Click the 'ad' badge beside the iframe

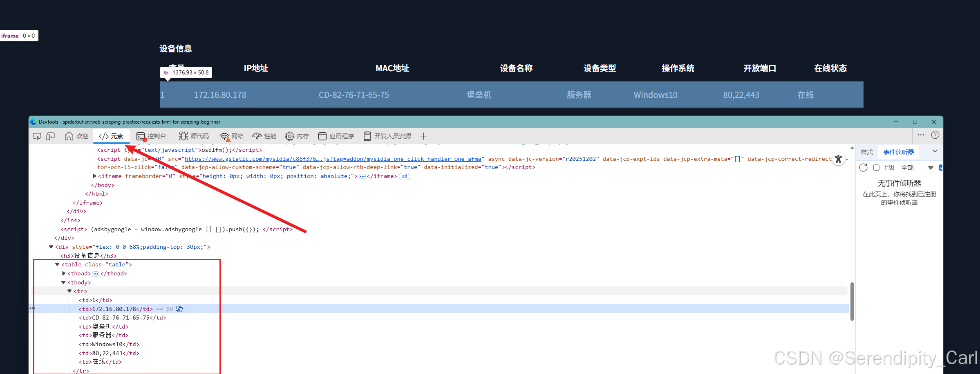coord(404,176)
